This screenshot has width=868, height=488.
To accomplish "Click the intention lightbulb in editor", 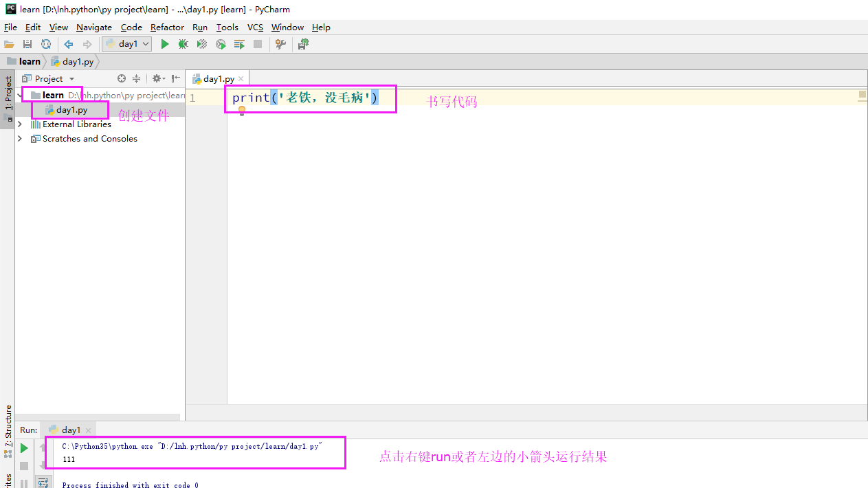I will (x=242, y=111).
